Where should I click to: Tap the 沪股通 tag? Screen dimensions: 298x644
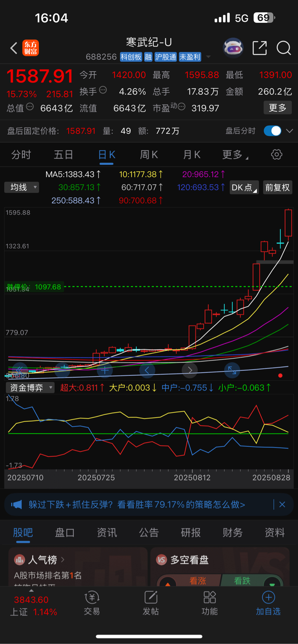[x=166, y=57]
